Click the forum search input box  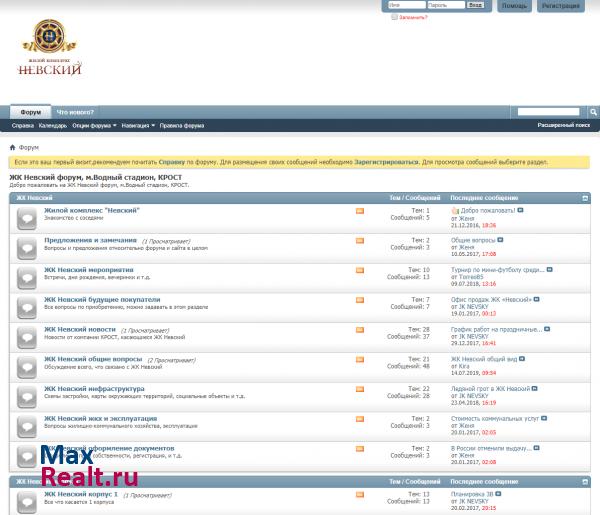point(548,111)
